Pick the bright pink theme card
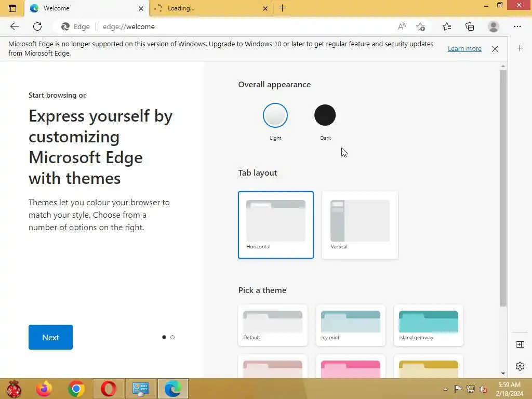The image size is (532, 399). (x=351, y=367)
